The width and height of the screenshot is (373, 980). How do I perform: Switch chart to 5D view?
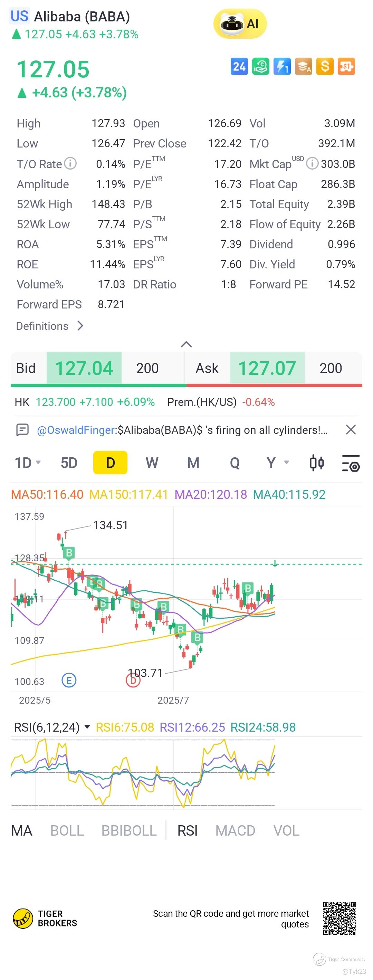coord(69,463)
